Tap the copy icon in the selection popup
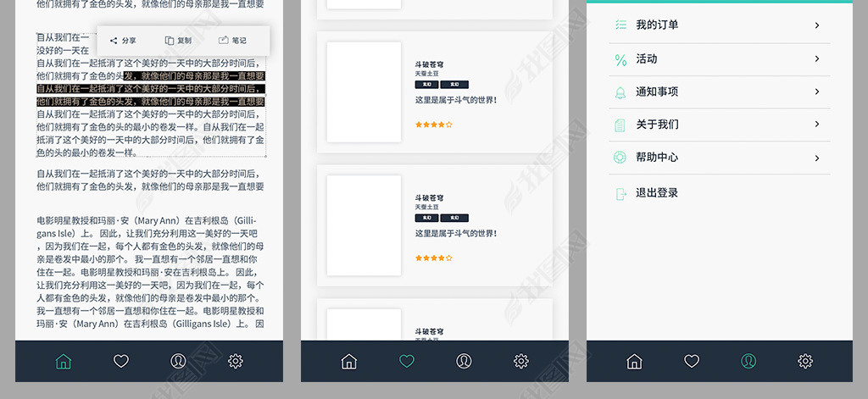 pos(170,41)
